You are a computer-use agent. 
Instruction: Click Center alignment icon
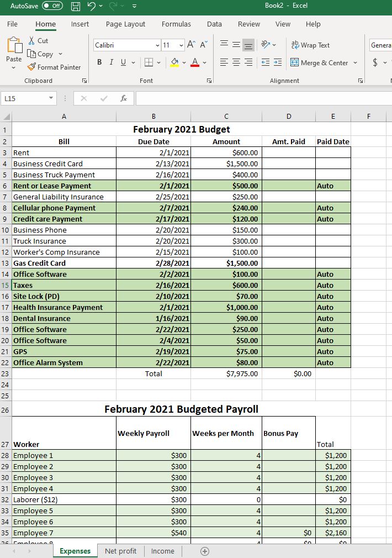click(x=236, y=62)
